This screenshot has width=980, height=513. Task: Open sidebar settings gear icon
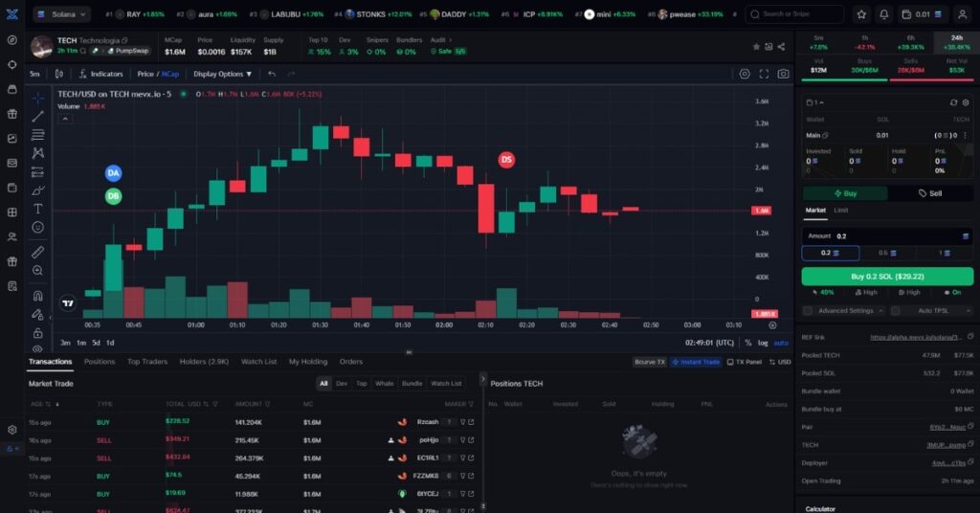coord(11,430)
